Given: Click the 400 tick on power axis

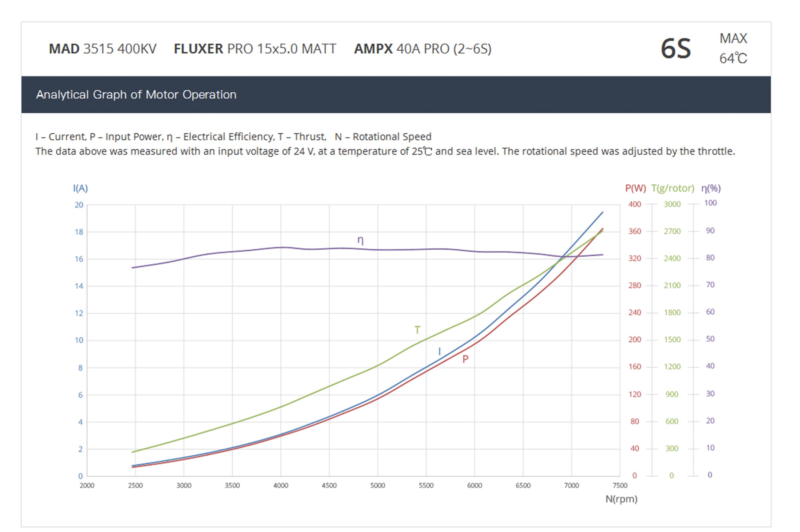Looking at the screenshot, I should [634, 204].
